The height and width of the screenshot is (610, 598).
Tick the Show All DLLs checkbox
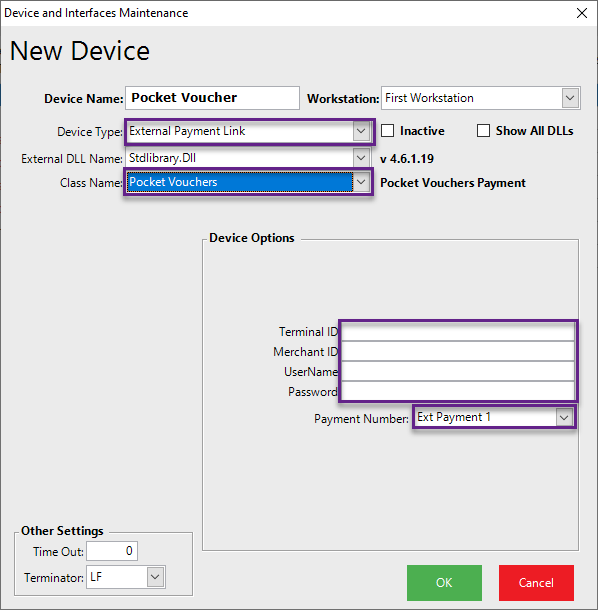coord(483,131)
